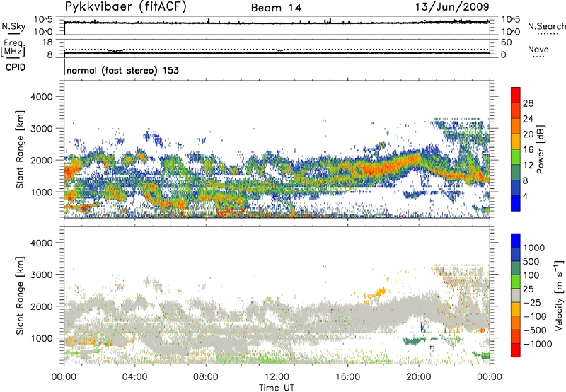
Task: Pick the bright blue bottom power colorbar segment
Action: pos(516,203)
